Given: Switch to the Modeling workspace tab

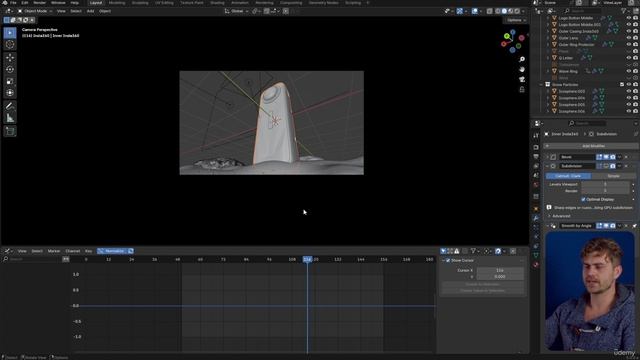Looking at the screenshot, I should [x=117, y=3].
